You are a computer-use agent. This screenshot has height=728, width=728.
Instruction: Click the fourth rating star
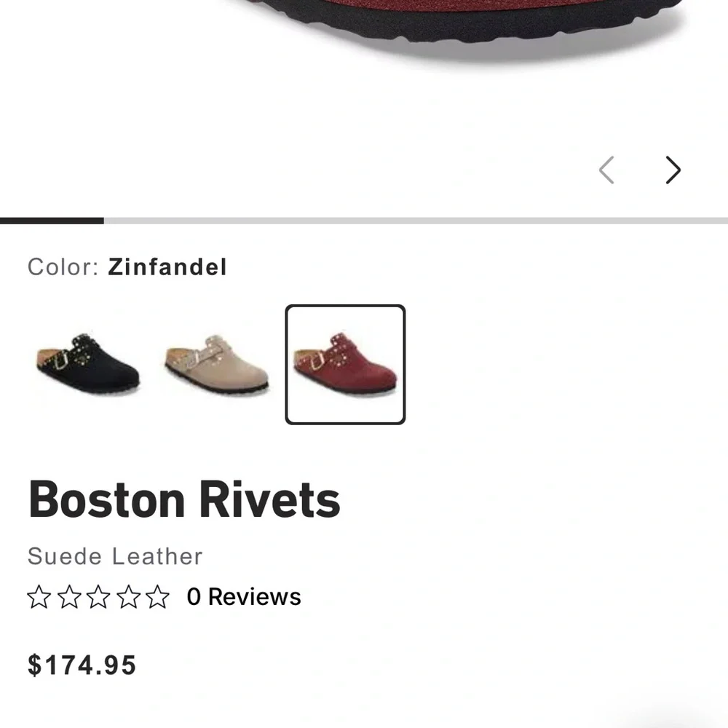[x=129, y=597]
